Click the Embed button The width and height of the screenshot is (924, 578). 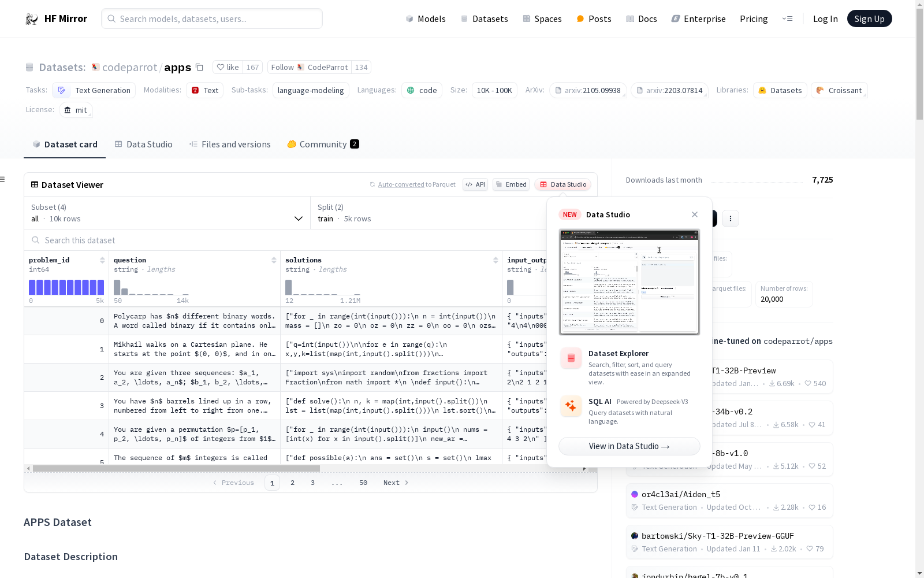pos(511,184)
